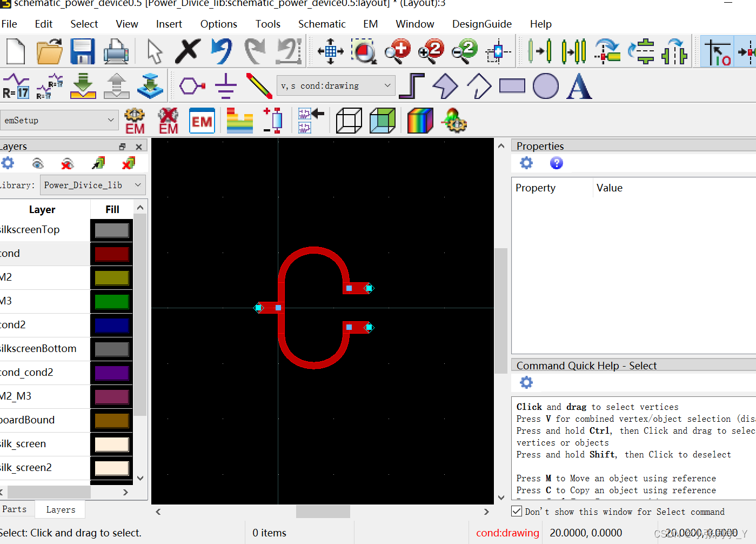Open EM simulation setup with gear EM icon

click(x=135, y=121)
